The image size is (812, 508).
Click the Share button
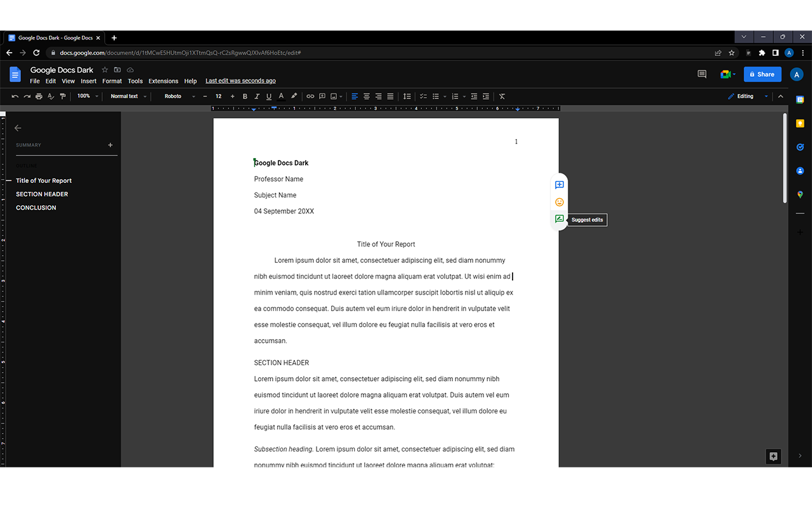[x=763, y=74]
